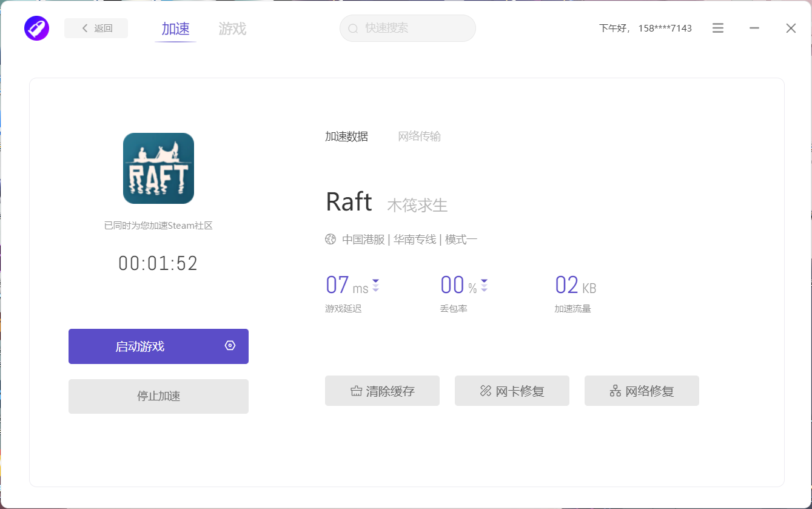The width and height of the screenshot is (812, 509).
Task: Click the globe icon beside server region
Action: point(331,239)
